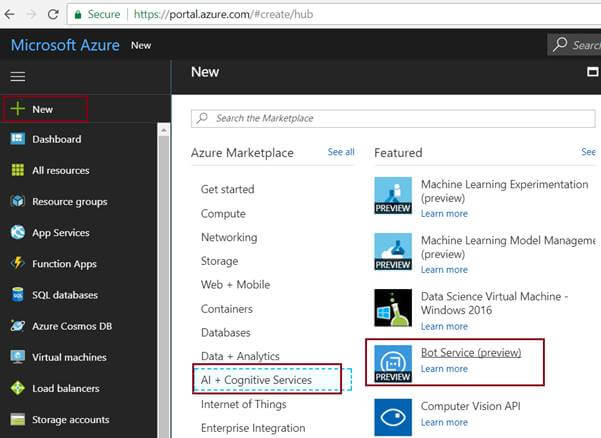The image size is (601, 438).
Task: Maximize the New blade with the window icon
Action: tap(593, 72)
